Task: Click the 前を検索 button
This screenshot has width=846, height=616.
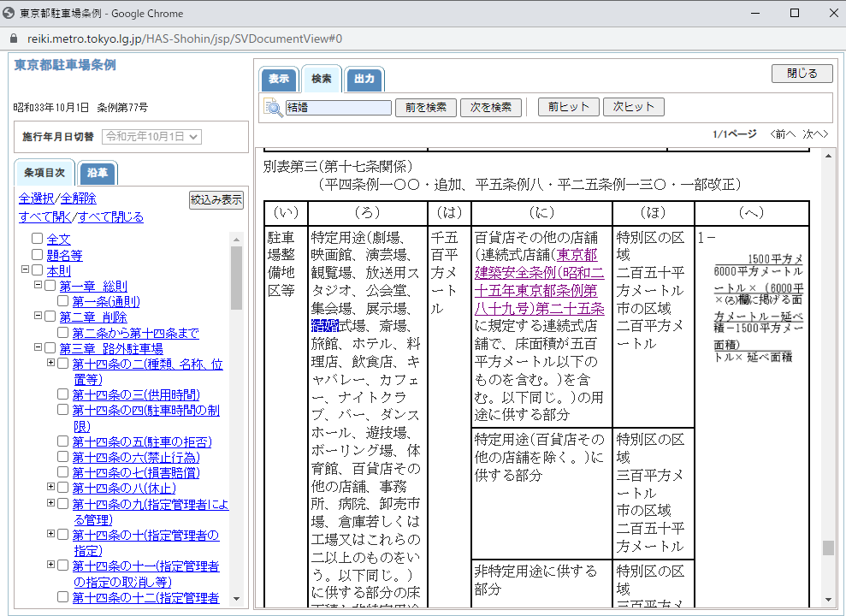Action: tap(426, 107)
